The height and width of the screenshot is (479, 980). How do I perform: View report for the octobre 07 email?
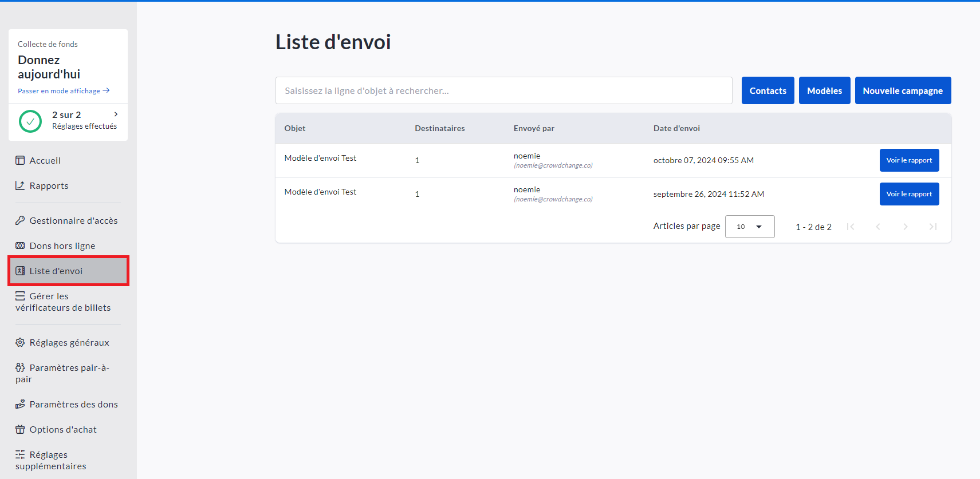click(909, 160)
